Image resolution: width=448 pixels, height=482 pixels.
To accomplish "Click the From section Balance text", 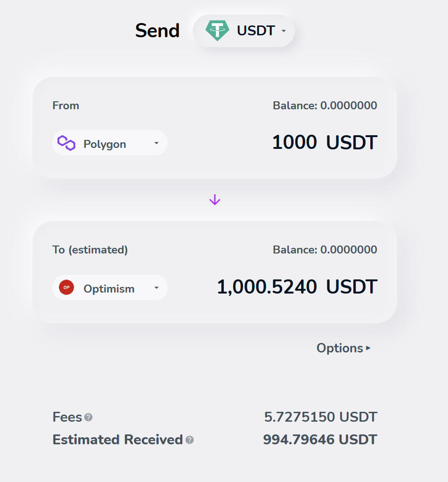I will 325,106.
